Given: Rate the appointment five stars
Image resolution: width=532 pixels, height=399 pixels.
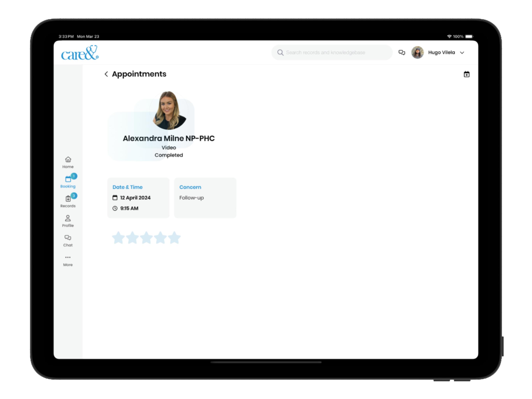Looking at the screenshot, I should point(174,238).
